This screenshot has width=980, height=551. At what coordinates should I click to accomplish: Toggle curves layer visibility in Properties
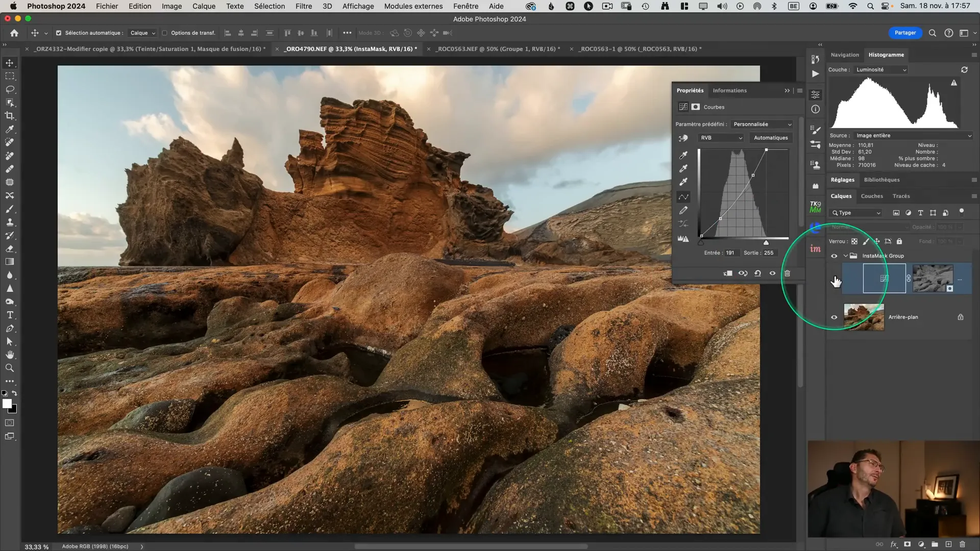[x=773, y=273]
